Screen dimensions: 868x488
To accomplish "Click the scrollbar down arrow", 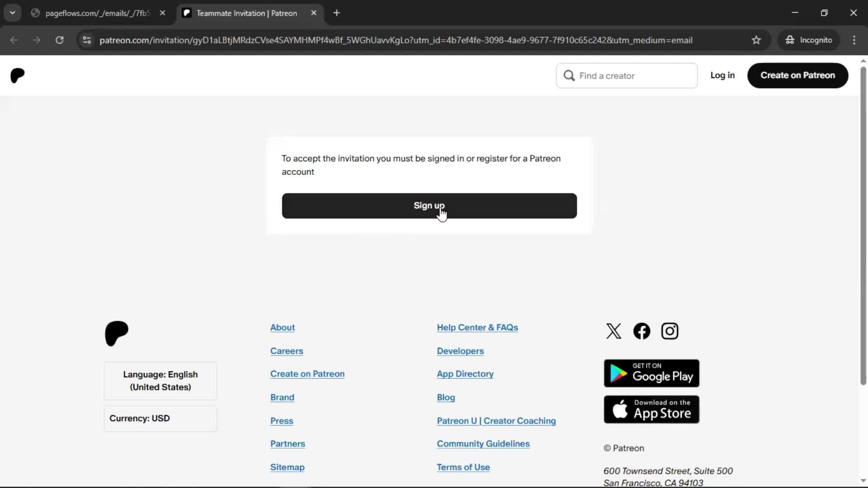I will (x=863, y=481).
